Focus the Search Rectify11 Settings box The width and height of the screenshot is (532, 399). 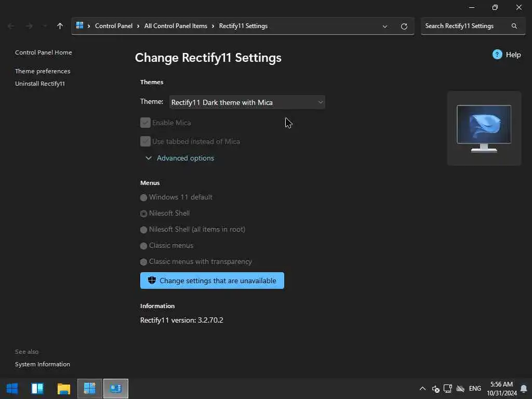[x=473, y=26]
